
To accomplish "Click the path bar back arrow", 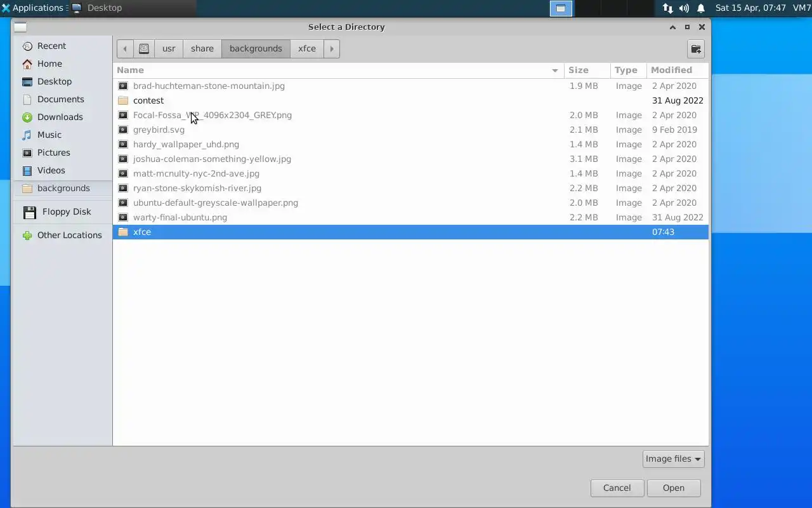I will 125,49.
